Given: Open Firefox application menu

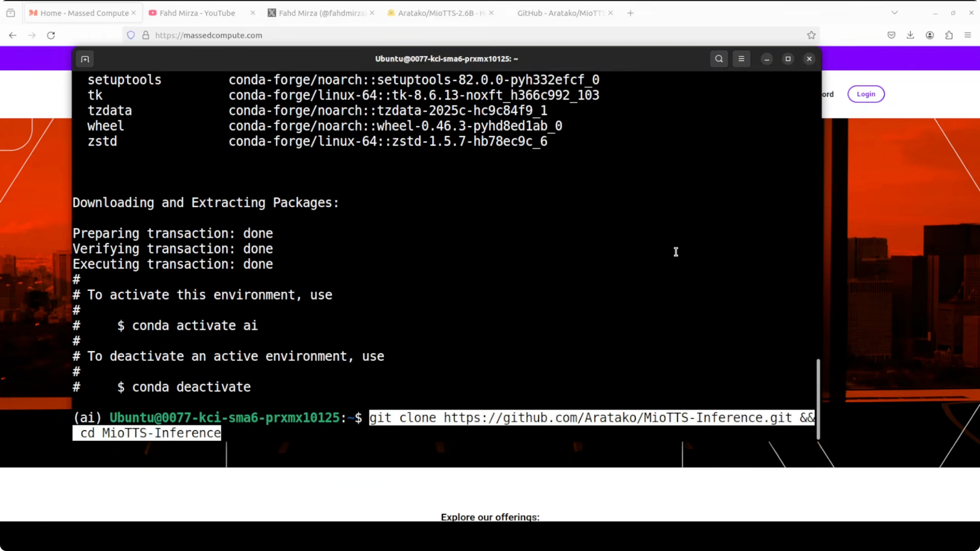Looking at the screenshot, I should click(x=968, y=35).
